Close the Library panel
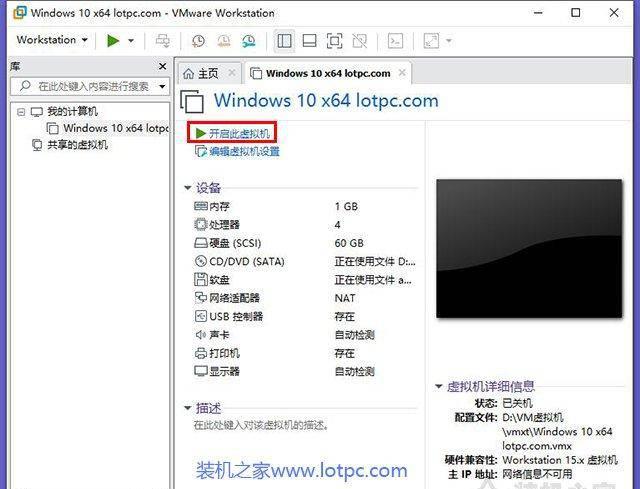 [x=162, y=66]
